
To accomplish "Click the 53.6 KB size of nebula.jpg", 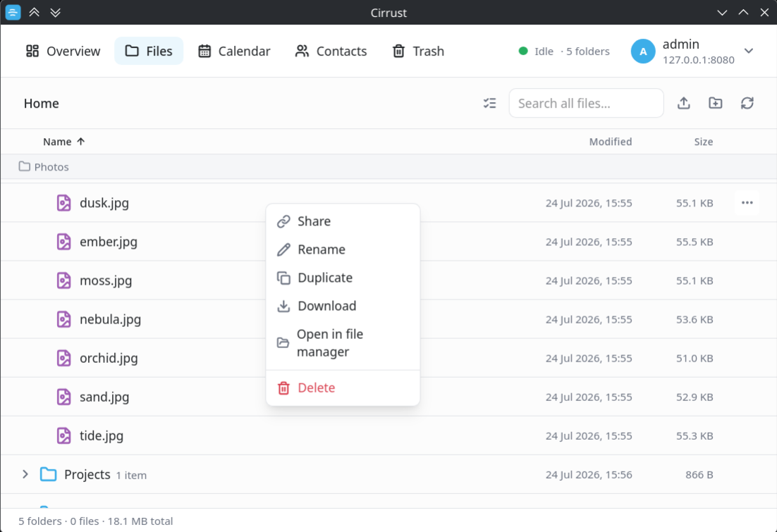I will (x=695, y=319).
